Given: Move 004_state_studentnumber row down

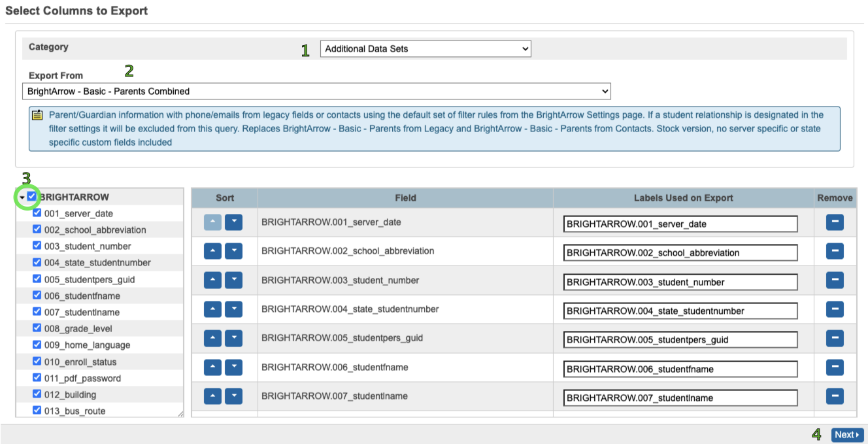Looking at the screenshot, I should tap(233, 309).
